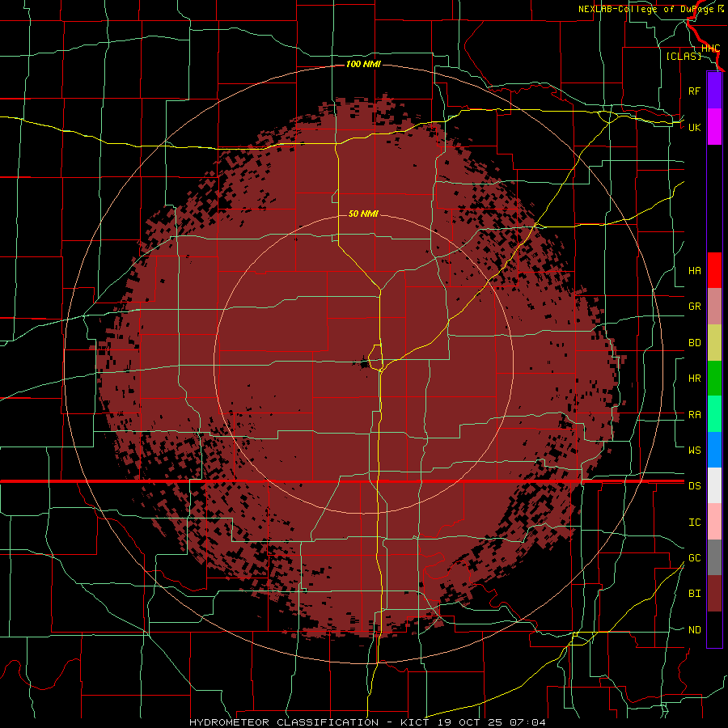Click the BD legend label
Image resolution: width=728 pixels, height=728 pixels.
click(694, 343)
